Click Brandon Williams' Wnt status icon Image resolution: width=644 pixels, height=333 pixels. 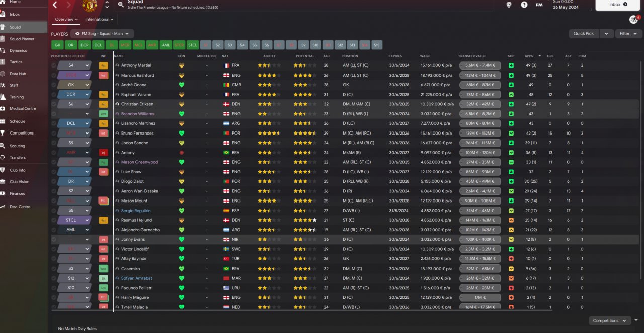pyautogui.click(x=103, y=114)
